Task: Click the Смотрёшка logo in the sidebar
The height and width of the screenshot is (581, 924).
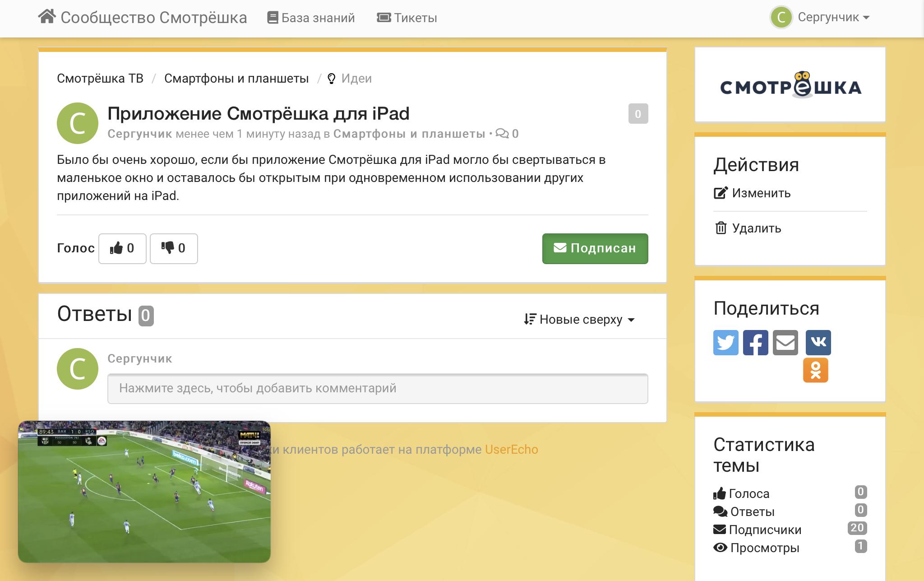Action: click(x=790, y=84)
